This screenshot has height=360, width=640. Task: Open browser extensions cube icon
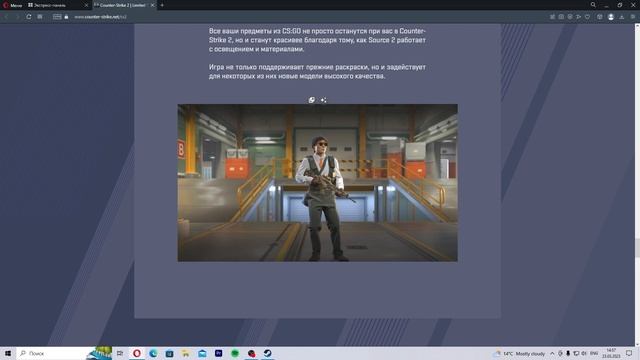[600, 17]
